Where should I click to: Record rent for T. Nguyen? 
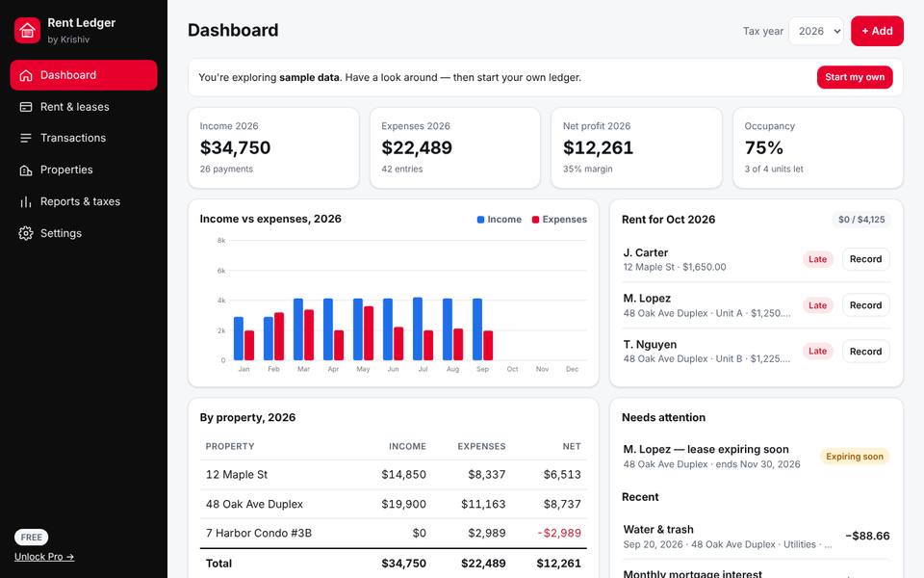(x=865, y=351)
